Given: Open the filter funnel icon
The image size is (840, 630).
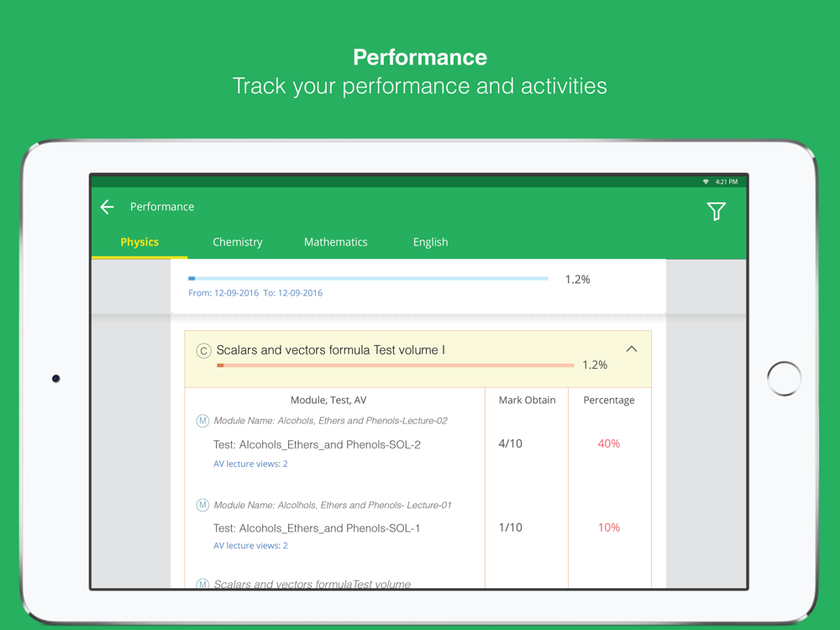Looking at the screenshot, I should [716, 212].
